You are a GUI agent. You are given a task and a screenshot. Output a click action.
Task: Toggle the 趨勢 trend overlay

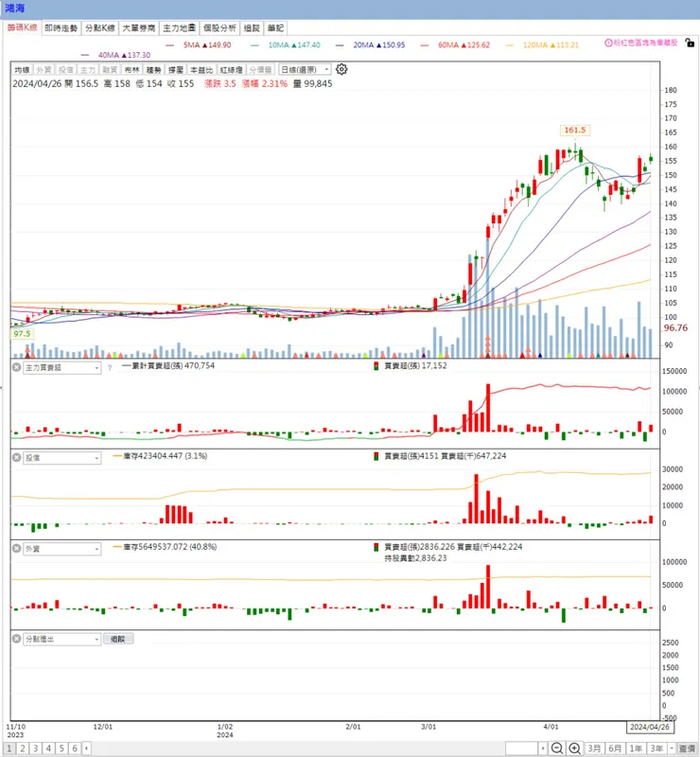coord(153,70)
